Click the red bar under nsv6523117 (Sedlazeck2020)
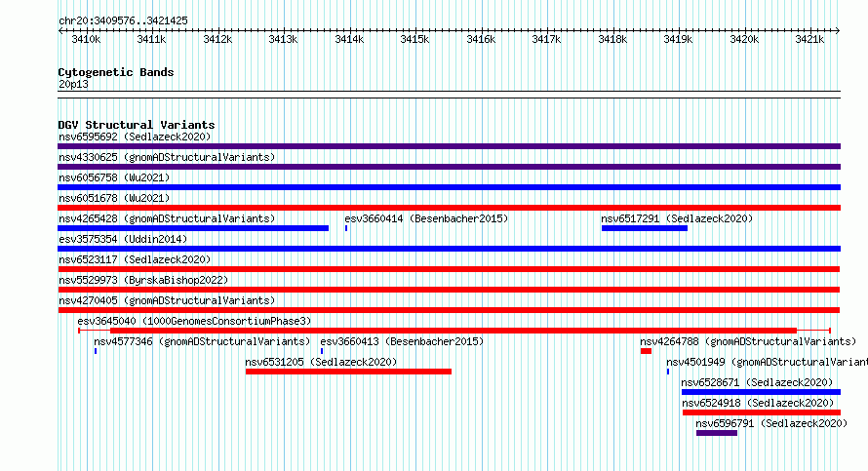Image resolution: width=868 pixels, height=471 pixels. (x=449, y=269)
